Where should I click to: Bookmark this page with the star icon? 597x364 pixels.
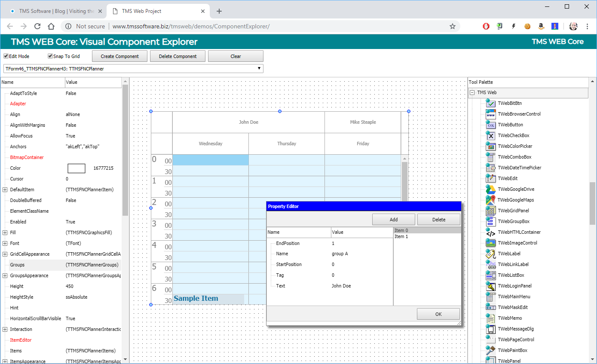coord(453,26)
